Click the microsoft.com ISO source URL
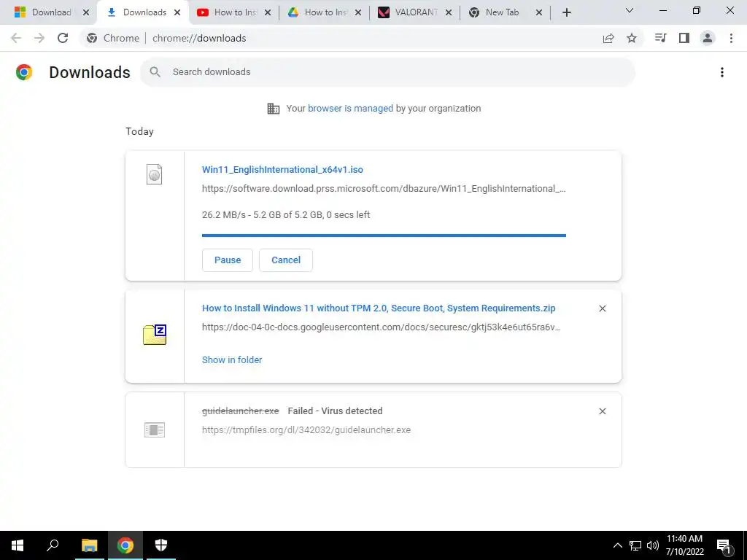 [384, 189]
